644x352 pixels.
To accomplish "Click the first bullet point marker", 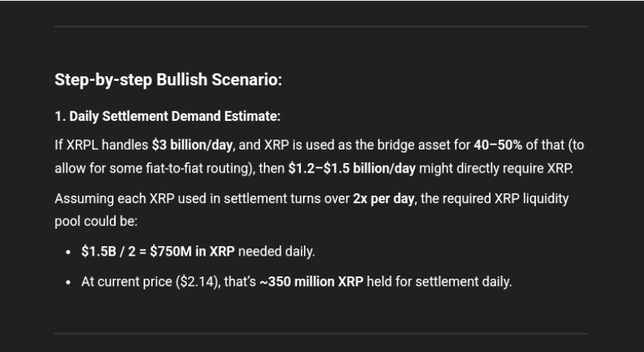I will click(x=68, y=252).
